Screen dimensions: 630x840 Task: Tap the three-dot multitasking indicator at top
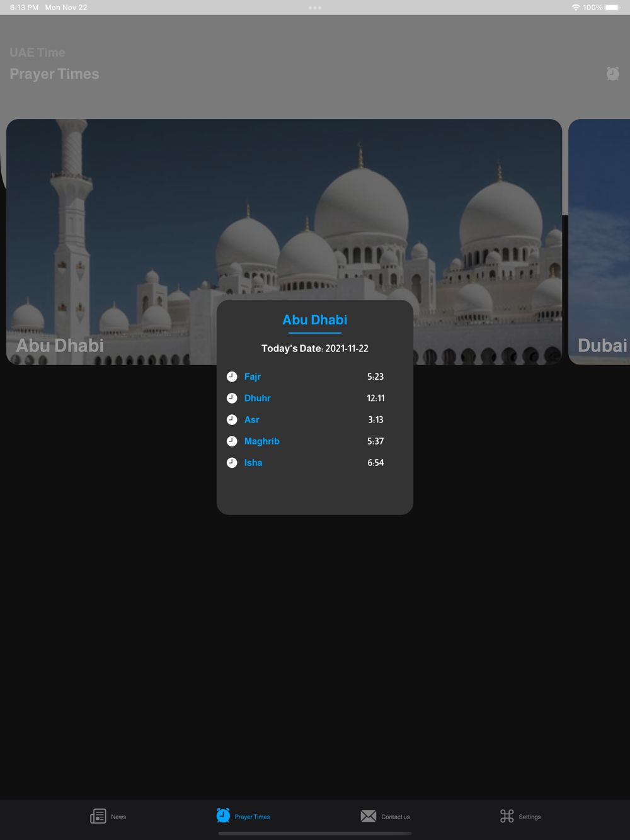click(x=315, y=8)
